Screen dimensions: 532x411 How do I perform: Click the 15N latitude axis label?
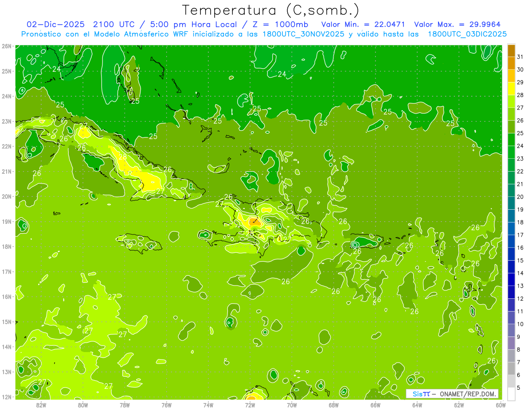(x=6, y=321)
